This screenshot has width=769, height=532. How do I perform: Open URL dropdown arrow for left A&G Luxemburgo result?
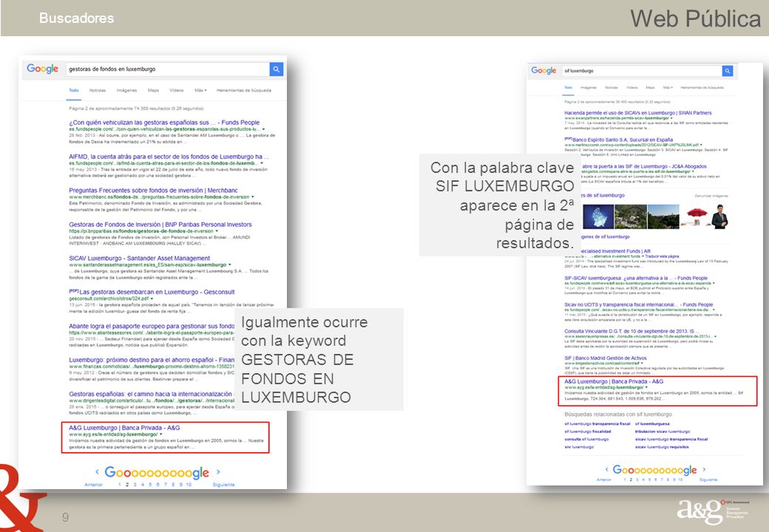pos(160,434)
